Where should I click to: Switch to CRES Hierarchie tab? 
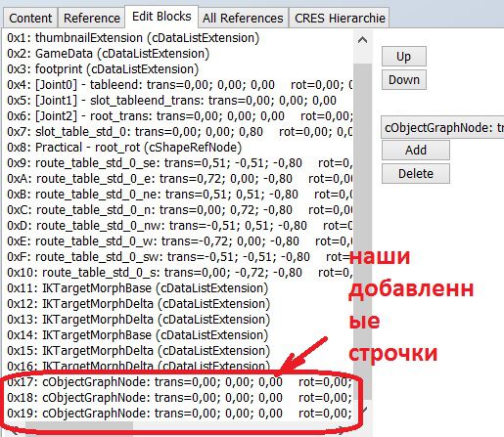click(x=340, y=18)
